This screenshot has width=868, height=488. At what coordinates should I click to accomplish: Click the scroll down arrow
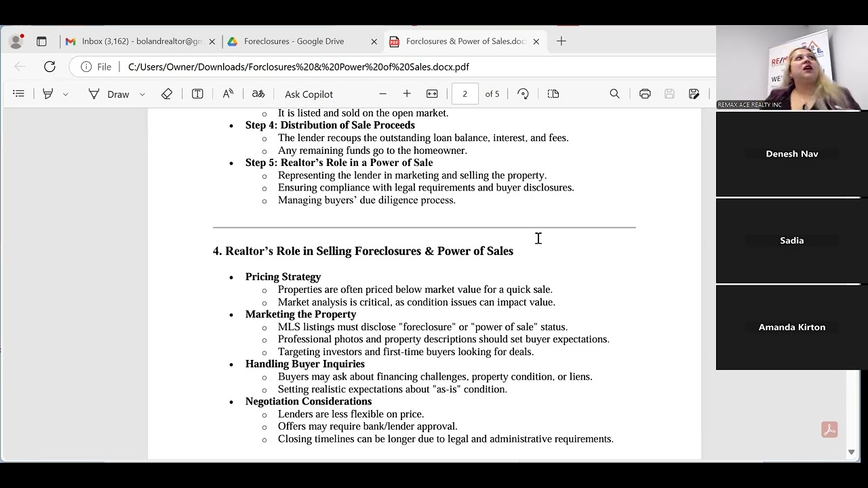pos(851,452)
